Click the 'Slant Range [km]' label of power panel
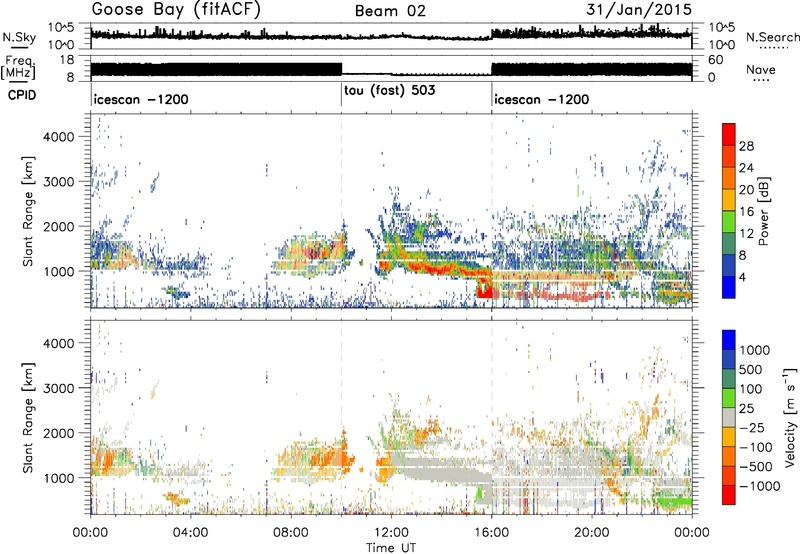Viewport: 800px width, 554px height. [x=28, y=211]
